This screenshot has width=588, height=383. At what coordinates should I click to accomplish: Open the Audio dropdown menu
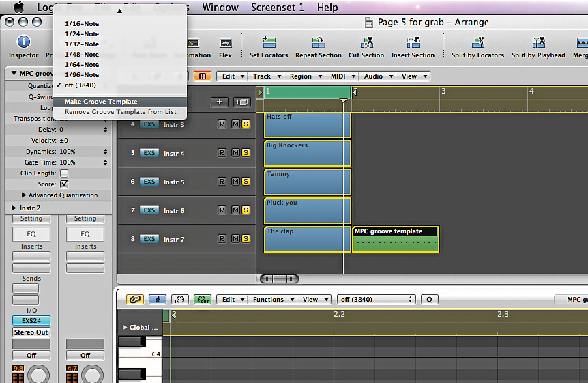tap(378, 76)
